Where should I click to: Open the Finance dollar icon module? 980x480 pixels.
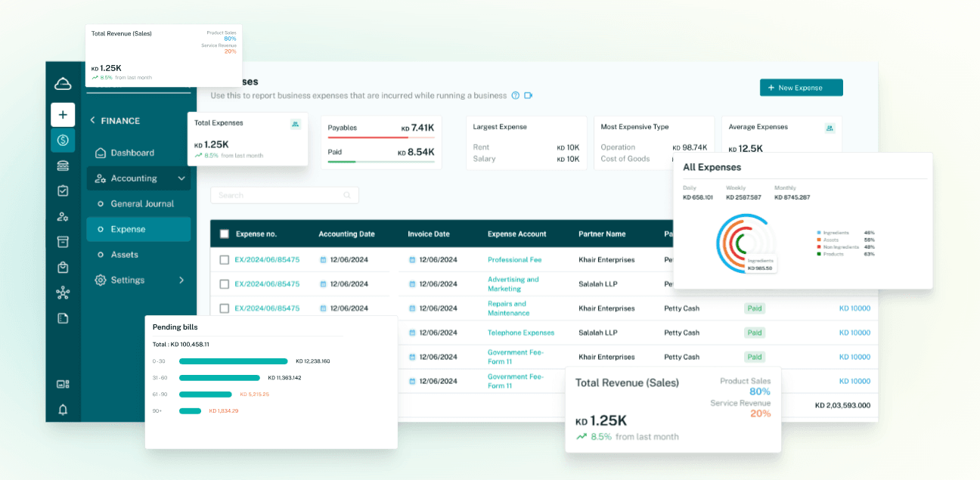tap(63, 140)
